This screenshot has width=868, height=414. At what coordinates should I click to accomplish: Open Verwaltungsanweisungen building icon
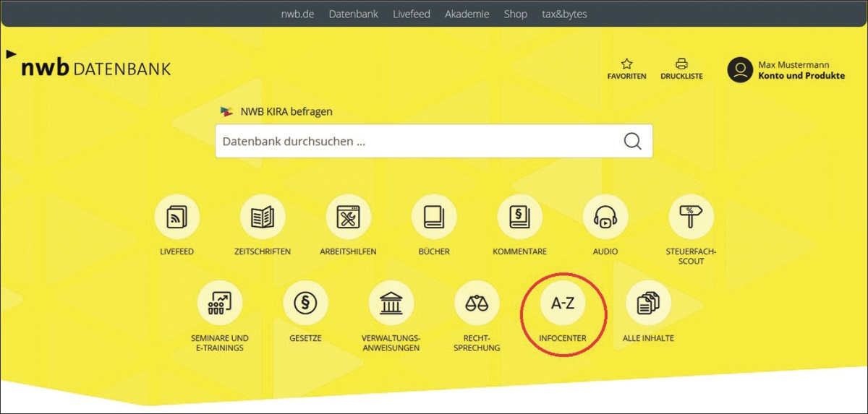(391, 303)
